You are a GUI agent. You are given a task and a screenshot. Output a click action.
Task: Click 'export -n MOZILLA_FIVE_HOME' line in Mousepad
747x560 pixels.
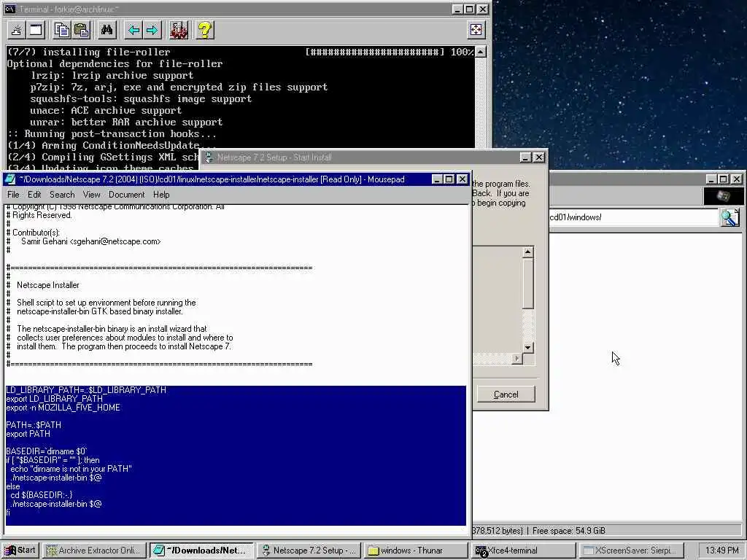63,408
